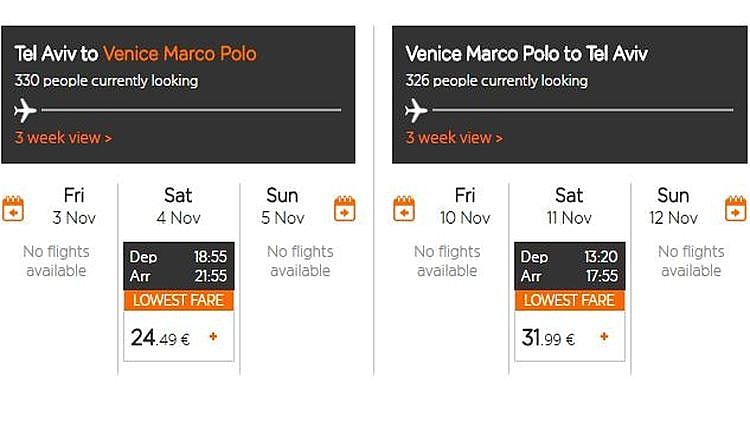Click next-day calendar icon beside Sun 5 Nov

pos(344,208)
